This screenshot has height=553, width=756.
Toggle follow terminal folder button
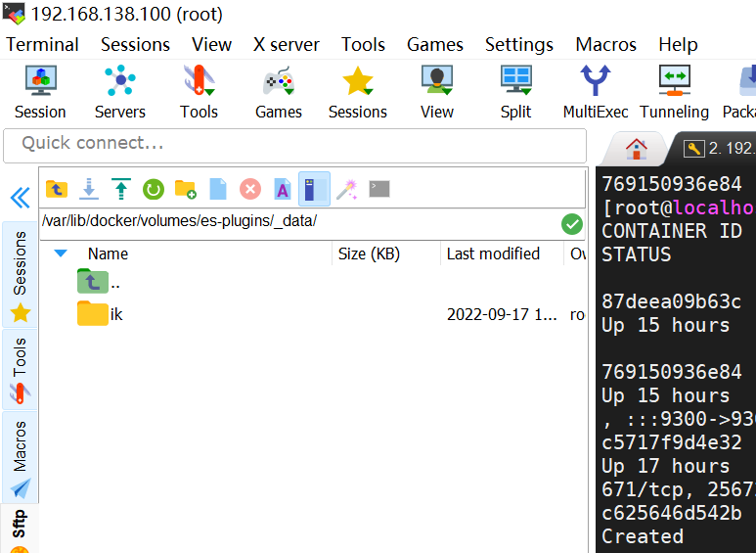314,189
